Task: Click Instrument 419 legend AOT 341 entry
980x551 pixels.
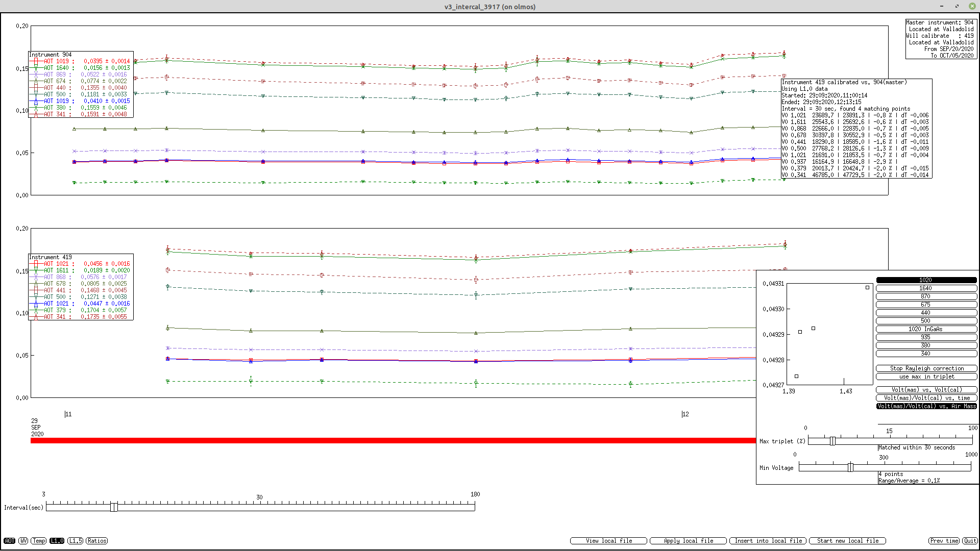Action: coord(81,317)
